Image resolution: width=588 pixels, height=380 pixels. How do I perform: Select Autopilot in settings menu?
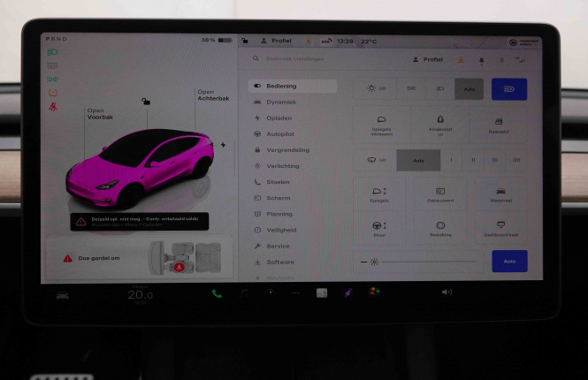[281, 134]
